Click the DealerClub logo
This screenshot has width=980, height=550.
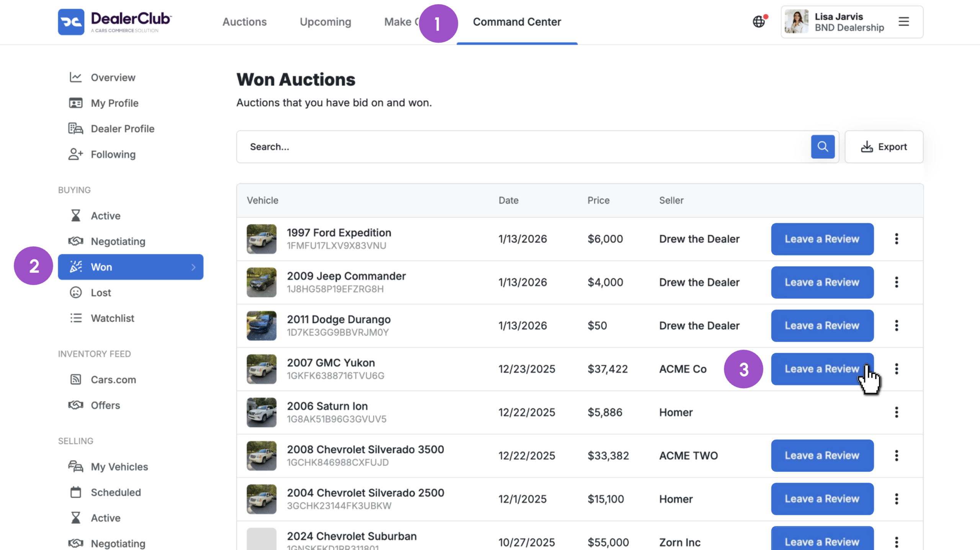115,22
